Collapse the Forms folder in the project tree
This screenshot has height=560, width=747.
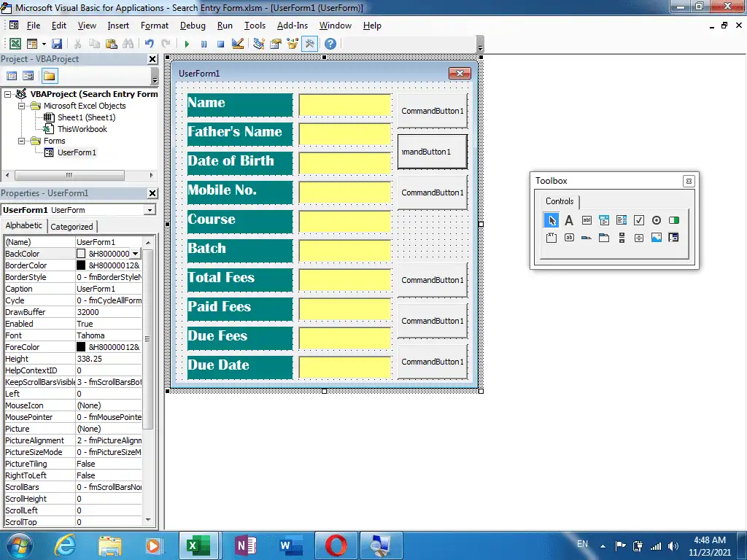point(21,141)
